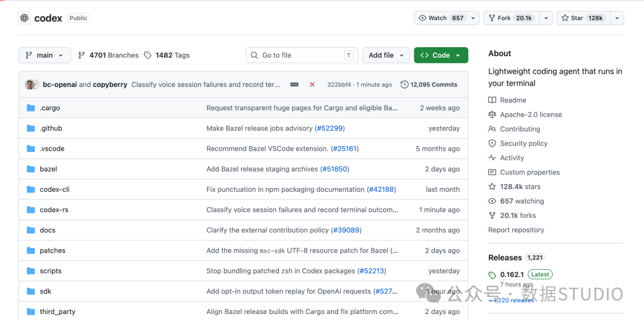Expand the Fork options dropdown arrow

(546, 18)
